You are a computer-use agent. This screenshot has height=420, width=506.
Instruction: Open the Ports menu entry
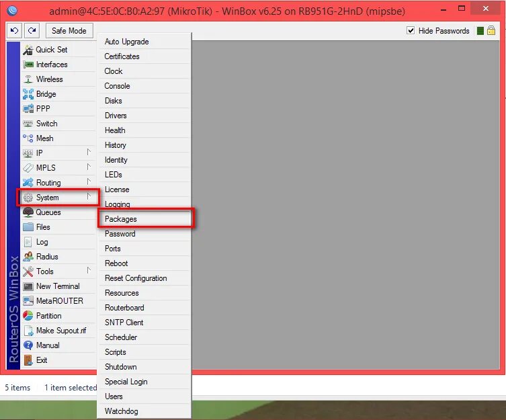click(x=144, y=249)
